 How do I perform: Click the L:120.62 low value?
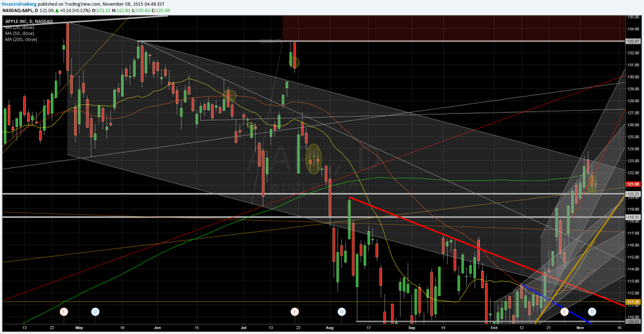(x=141, y=10)
